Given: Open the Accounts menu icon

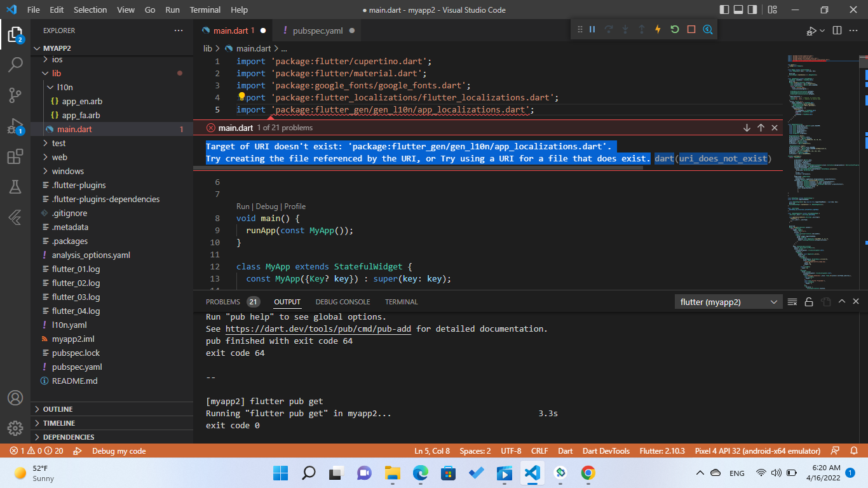Looking at the screenshot, I should [x=15, y=398].
